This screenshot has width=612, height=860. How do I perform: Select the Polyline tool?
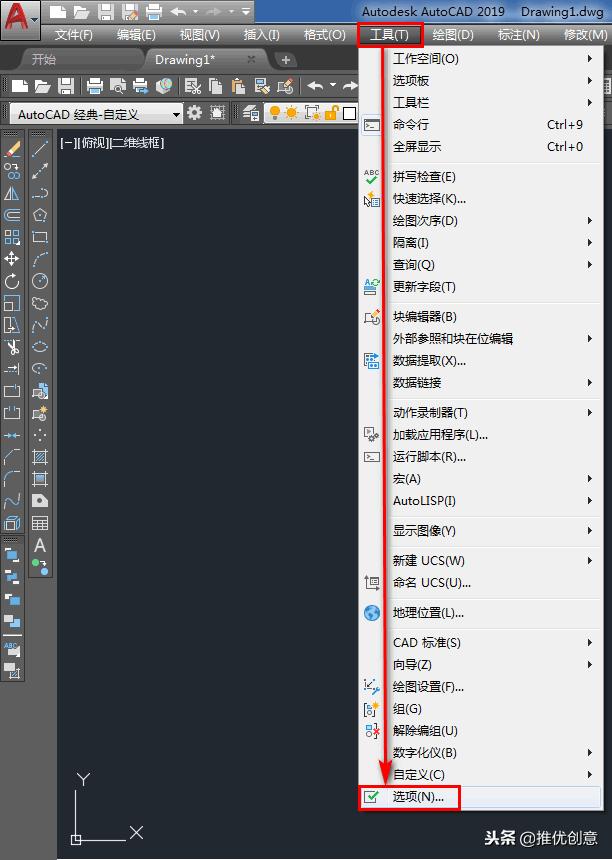(x=40, y=193)
